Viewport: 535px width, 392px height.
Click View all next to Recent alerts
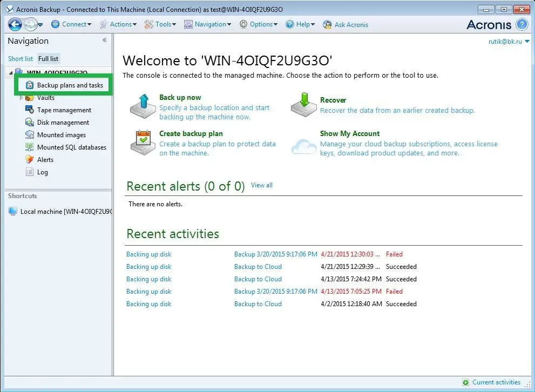(262, 185)
